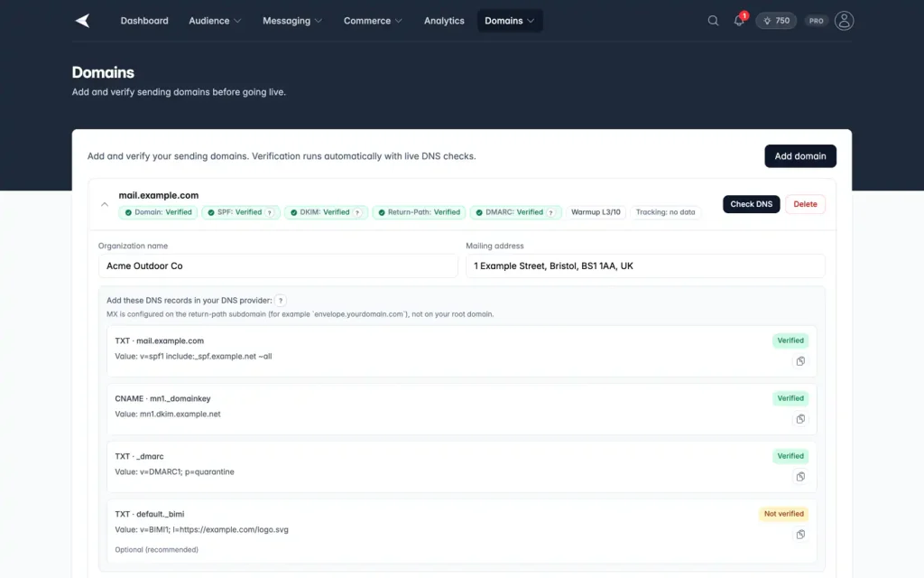This screenshot has height=578, width=924.
Task: Go to Dashboard
Action: click(x=144, y=21)
